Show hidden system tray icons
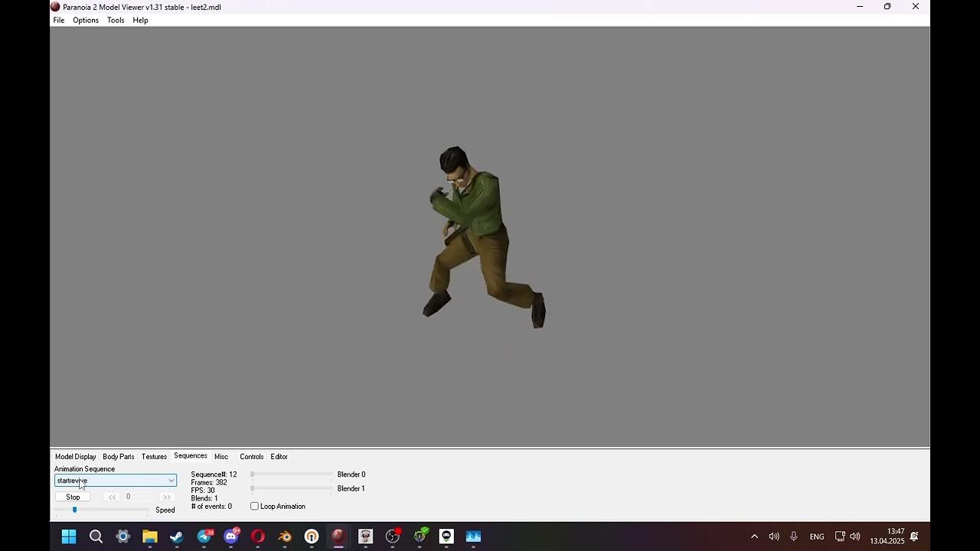 (754, 536)
